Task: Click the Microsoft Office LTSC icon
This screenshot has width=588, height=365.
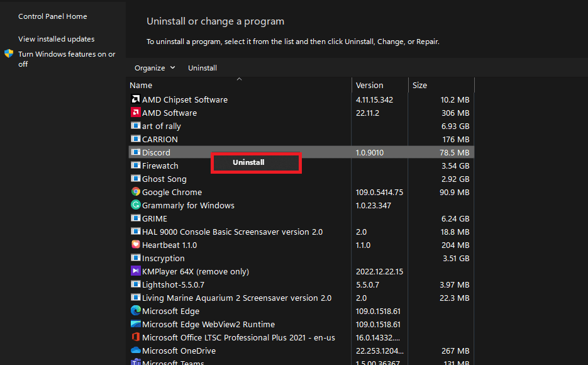Action: pyautogui.click(x=135, y=337)
